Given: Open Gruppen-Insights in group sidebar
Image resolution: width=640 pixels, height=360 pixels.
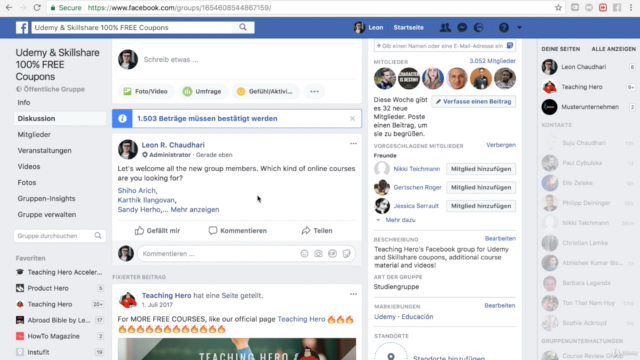Looking at the screenshot, I should 46,198.
